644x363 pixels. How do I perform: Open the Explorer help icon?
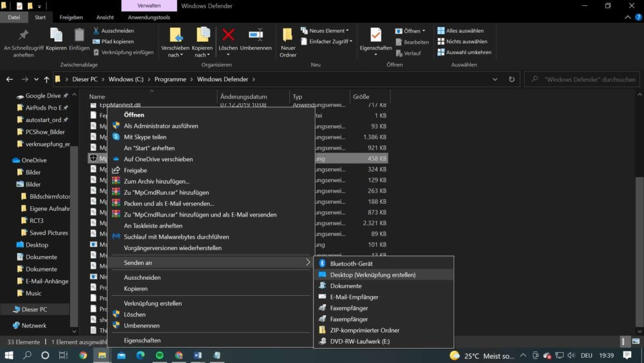[x=638, y=17]
